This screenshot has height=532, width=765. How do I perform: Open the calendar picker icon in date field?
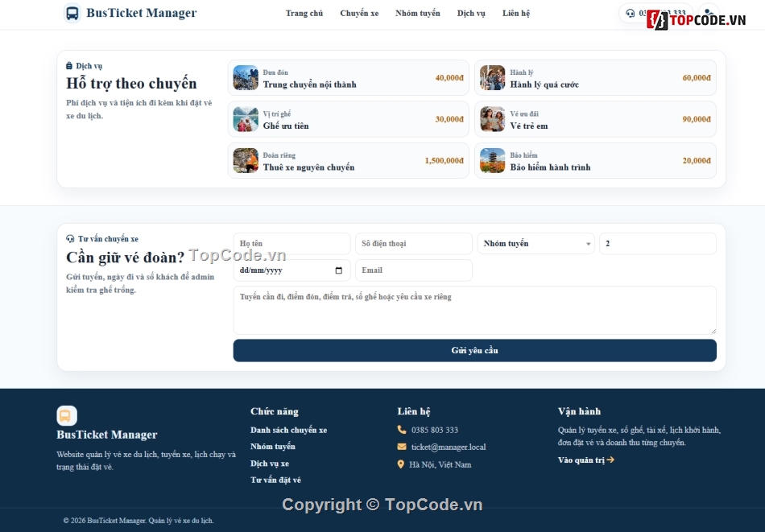[338, 270]
